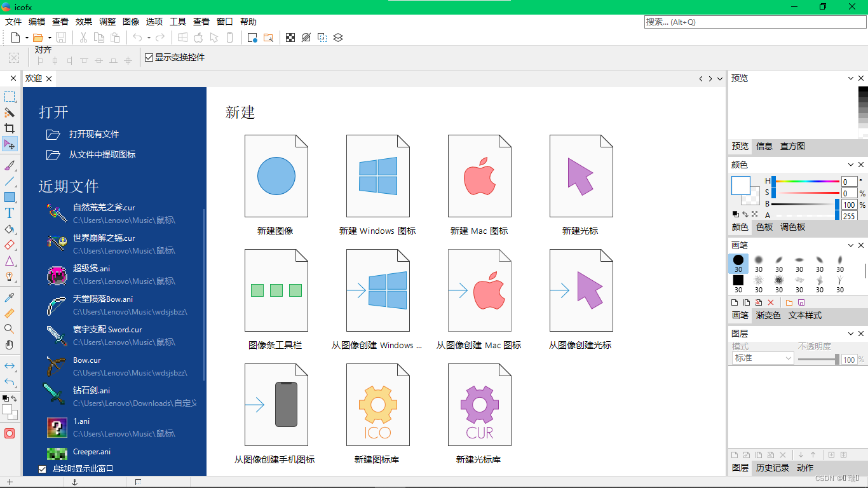Open dropdown arrow beside new document icon
The width and height of the screenshot is (868, 488).
point(27,37)
